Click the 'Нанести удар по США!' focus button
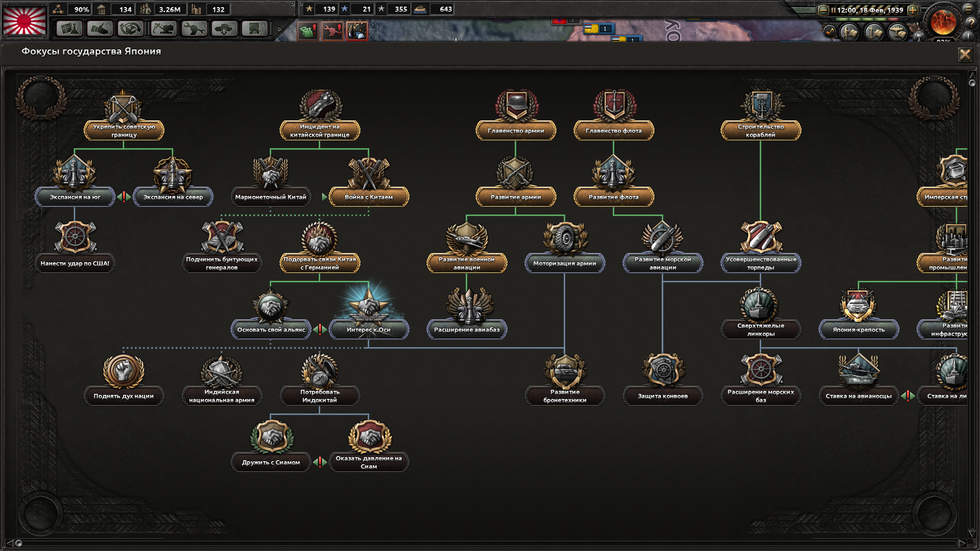 pos(75,263)
